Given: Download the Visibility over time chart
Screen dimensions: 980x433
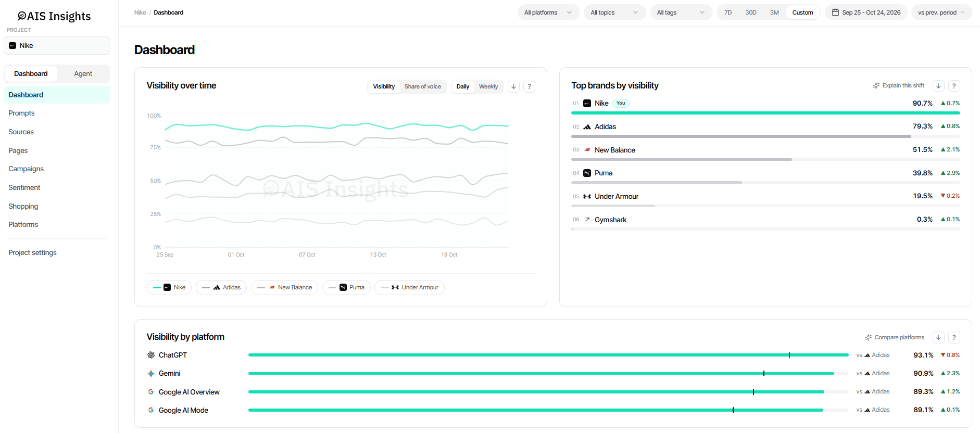Looking at the screenshot, I should tap(513, 86).
